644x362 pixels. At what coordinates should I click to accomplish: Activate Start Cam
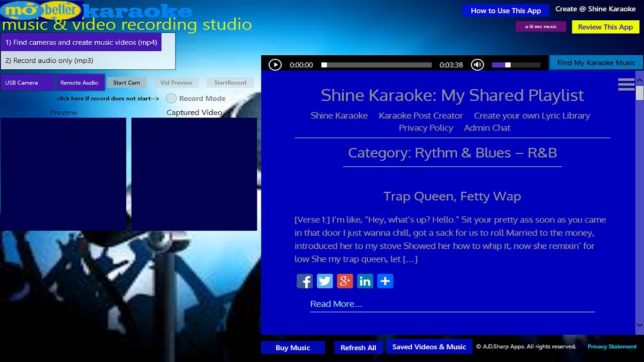point(126,82)
